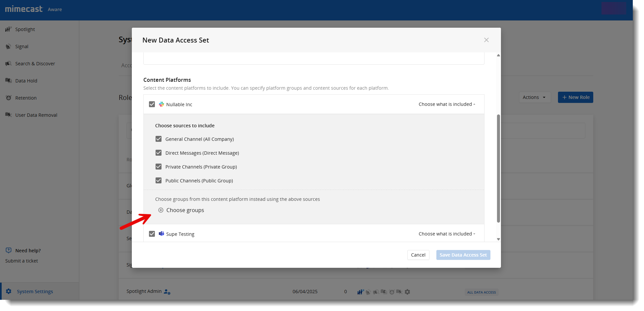Click the Retention sidebar icon

pyautogui.click(x=8, y=98)
